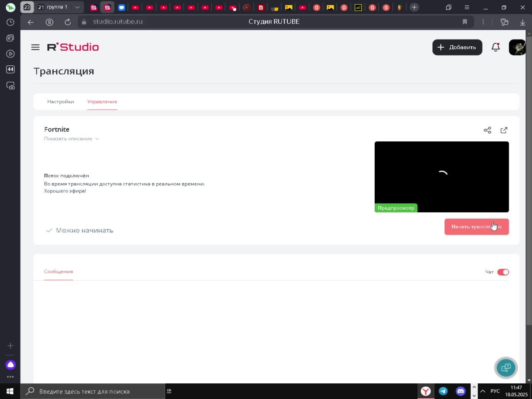
Task: Open sidebar more options dots
Action: tap(10, 377)
